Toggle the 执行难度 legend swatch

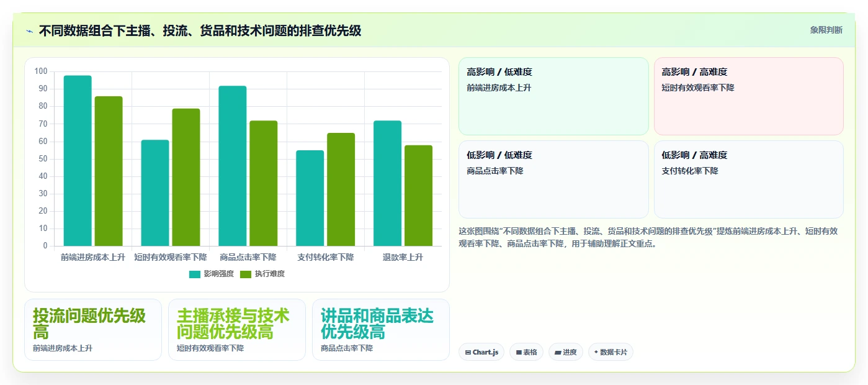(246, 274)
